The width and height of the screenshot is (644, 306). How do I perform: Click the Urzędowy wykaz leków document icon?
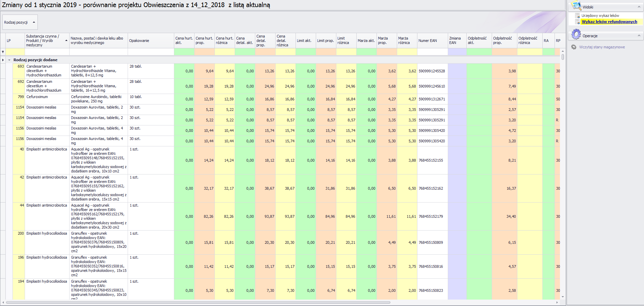click(x=578, y=16)
